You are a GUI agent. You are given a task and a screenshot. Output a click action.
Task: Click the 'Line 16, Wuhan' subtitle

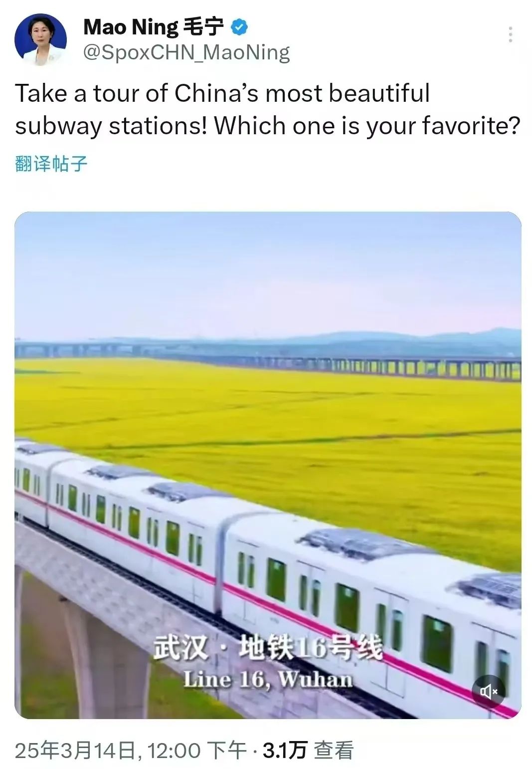[x=268, y=679]
